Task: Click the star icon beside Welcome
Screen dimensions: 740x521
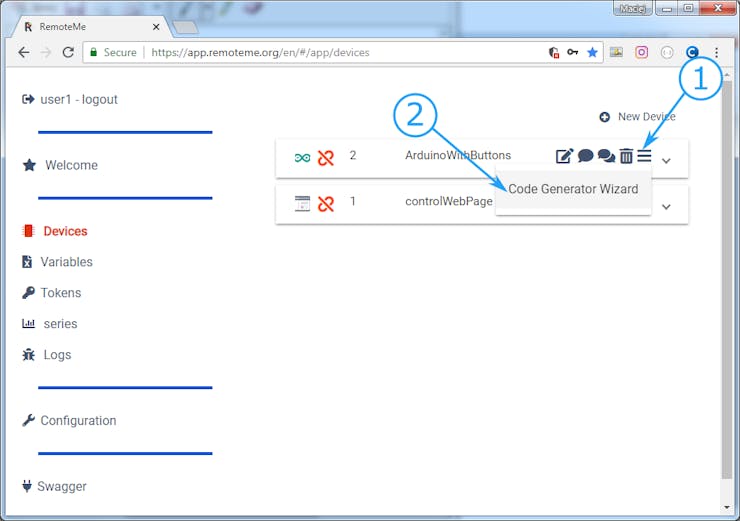Action: tap(29, 165)
